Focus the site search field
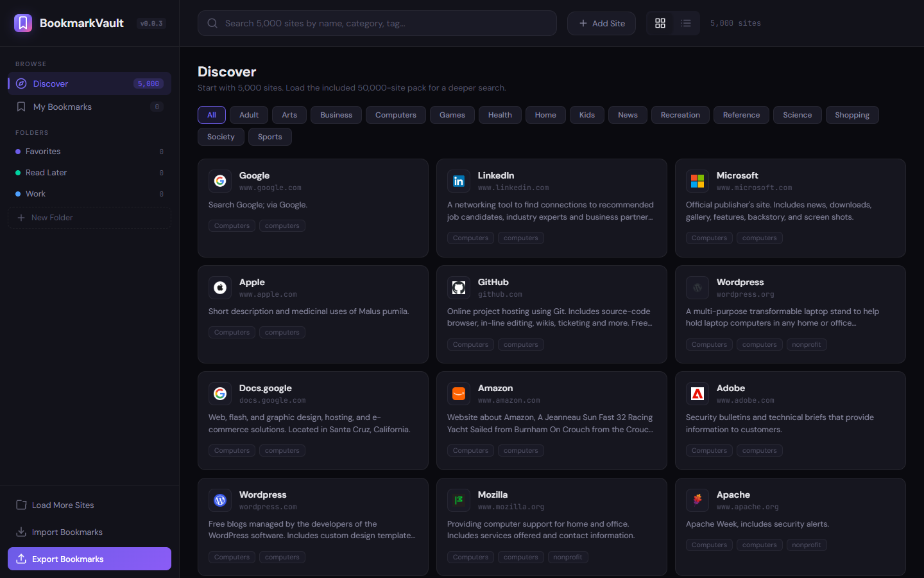 coord(377,23)
